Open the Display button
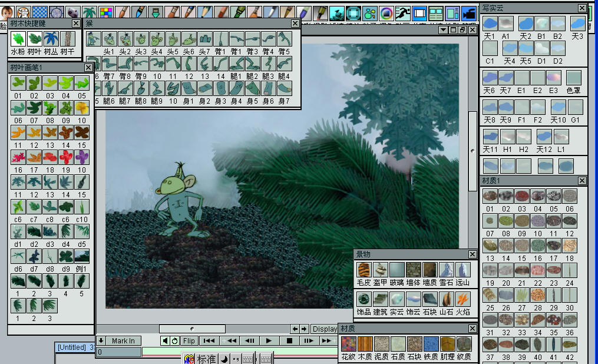The width and height of the screenshot is (598, 364). 325,329
